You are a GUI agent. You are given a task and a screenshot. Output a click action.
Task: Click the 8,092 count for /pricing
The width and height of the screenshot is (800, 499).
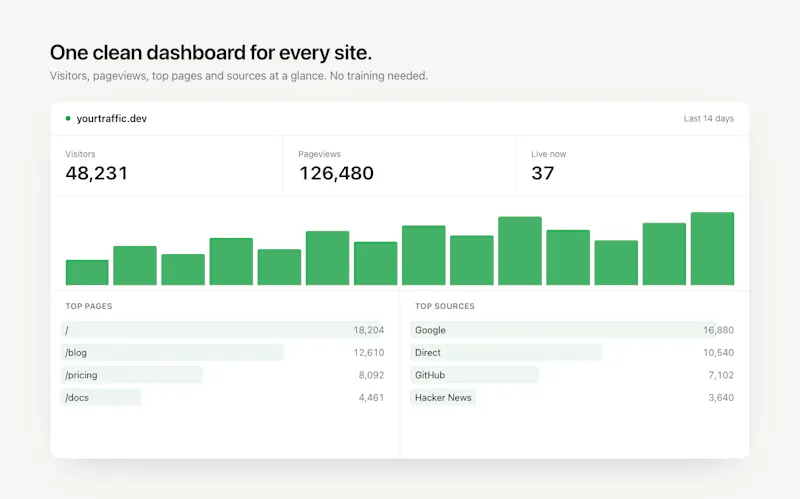[371, 375]
